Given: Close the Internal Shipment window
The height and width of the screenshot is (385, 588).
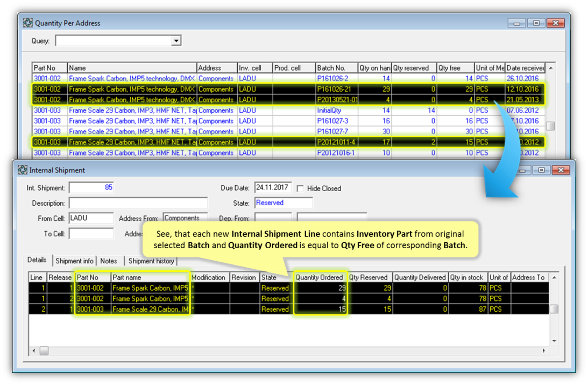Looking at the screenshot, I should tap(560, 170).
